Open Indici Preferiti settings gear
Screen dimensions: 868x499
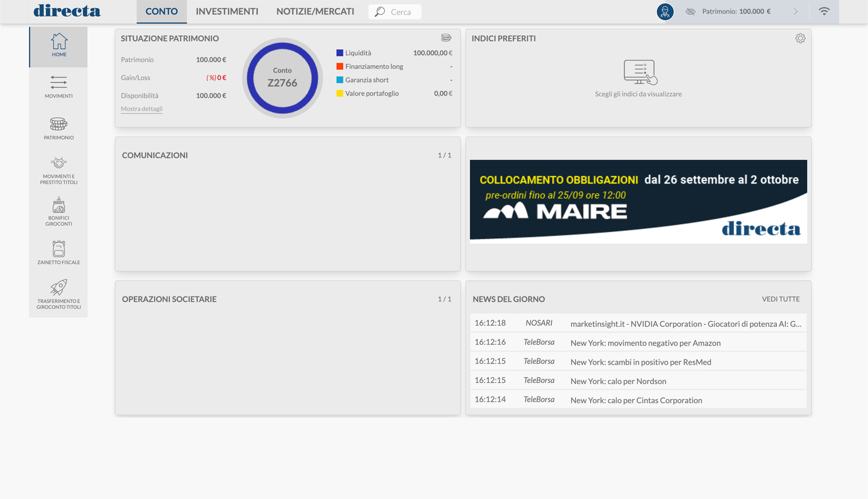[800, 39]
